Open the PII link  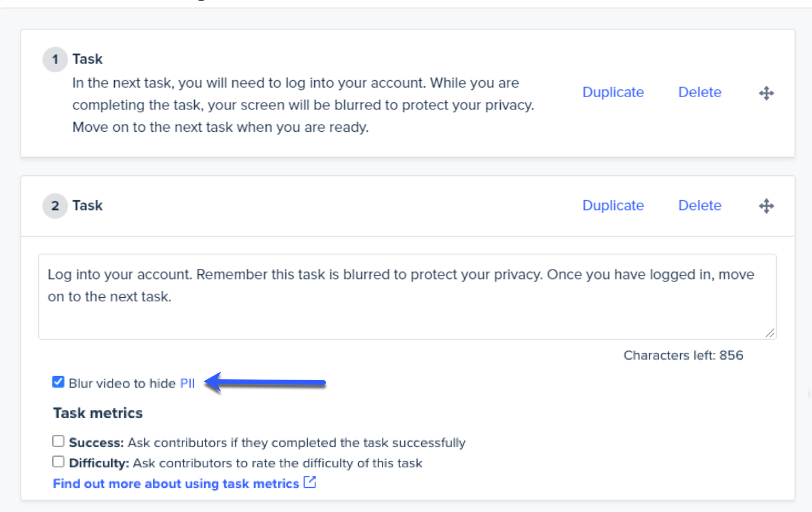(x=187, y=383)
